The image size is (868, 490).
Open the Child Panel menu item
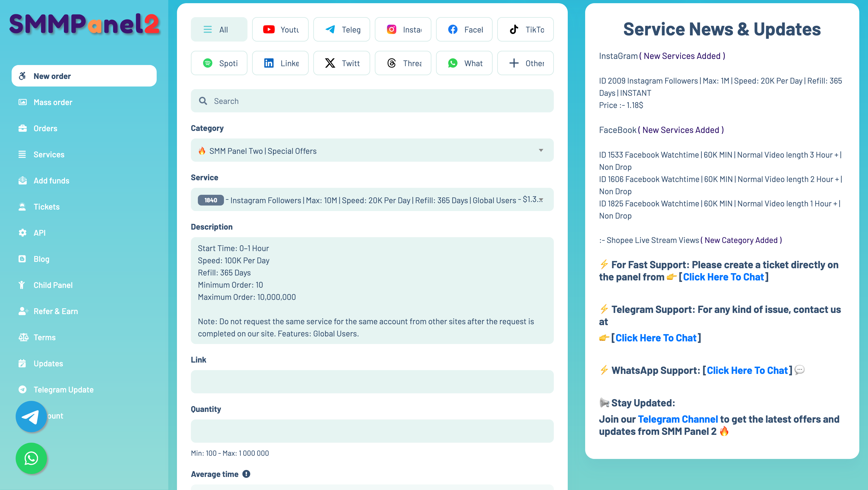(x=53, y=285)
